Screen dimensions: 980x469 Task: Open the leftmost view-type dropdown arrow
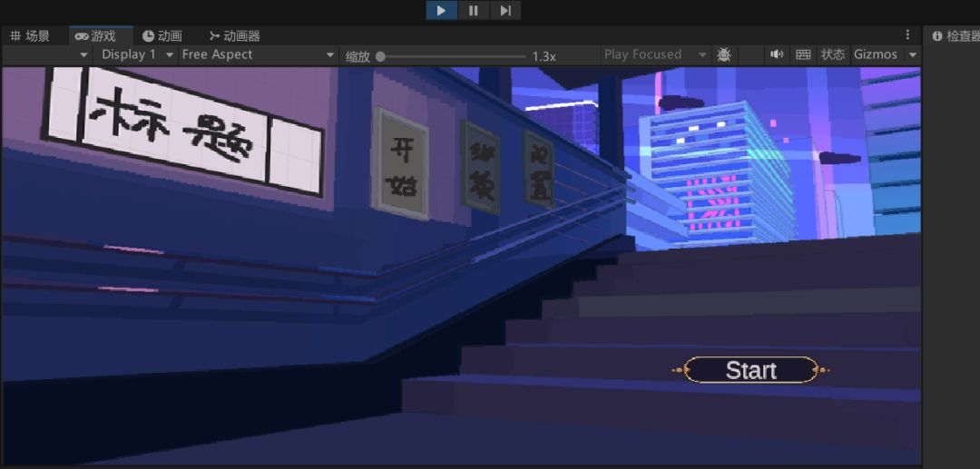point(83,55)
